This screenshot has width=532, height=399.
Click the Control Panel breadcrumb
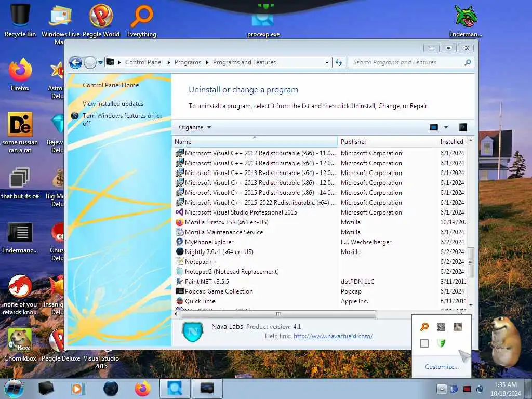pos(144,62)
